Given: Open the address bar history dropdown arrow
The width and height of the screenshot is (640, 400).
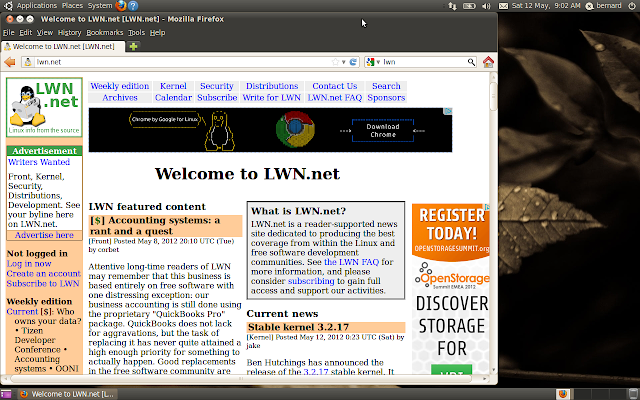Looking at the screenshot, I should 344,62.
